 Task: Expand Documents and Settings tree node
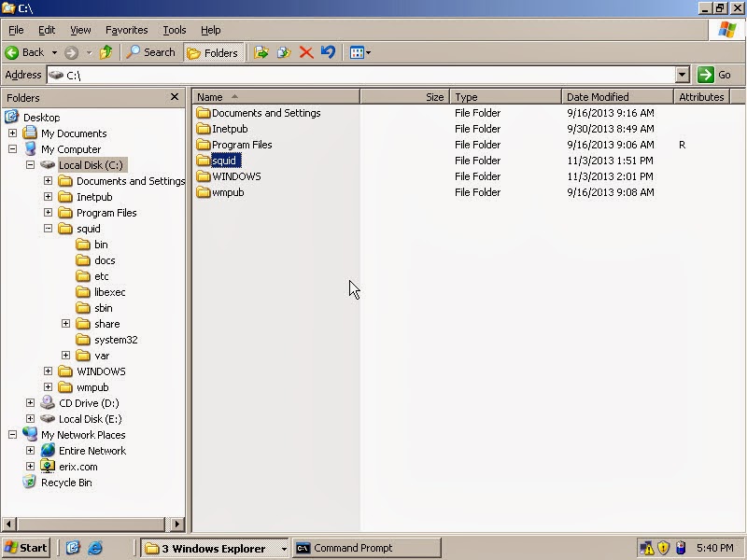[x=48, y=180]
